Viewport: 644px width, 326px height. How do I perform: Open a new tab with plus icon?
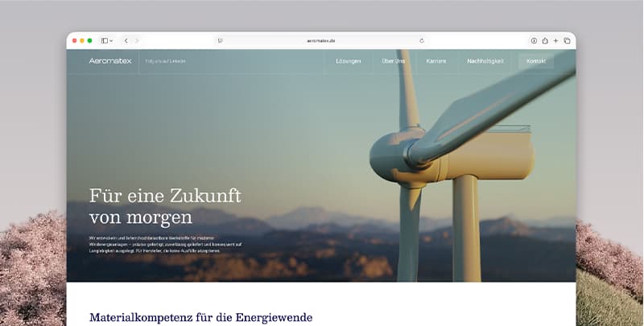click(x=555, y=40)
